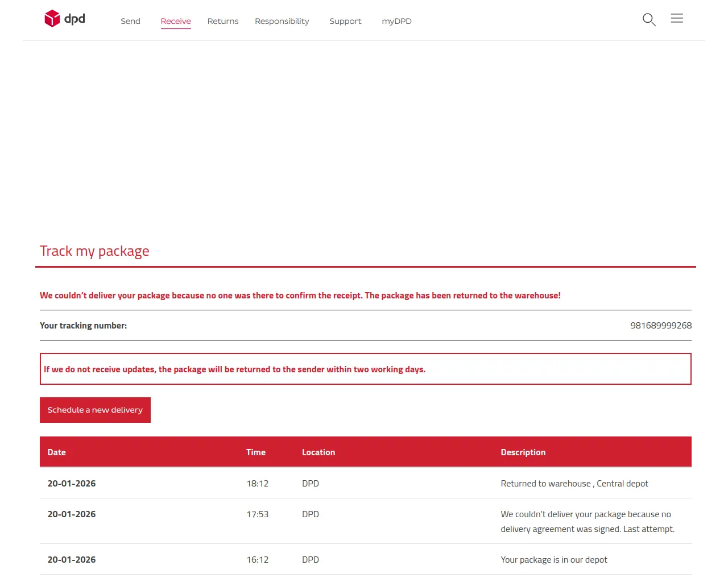Go to myDPD
728x582 pixels.
396,21
